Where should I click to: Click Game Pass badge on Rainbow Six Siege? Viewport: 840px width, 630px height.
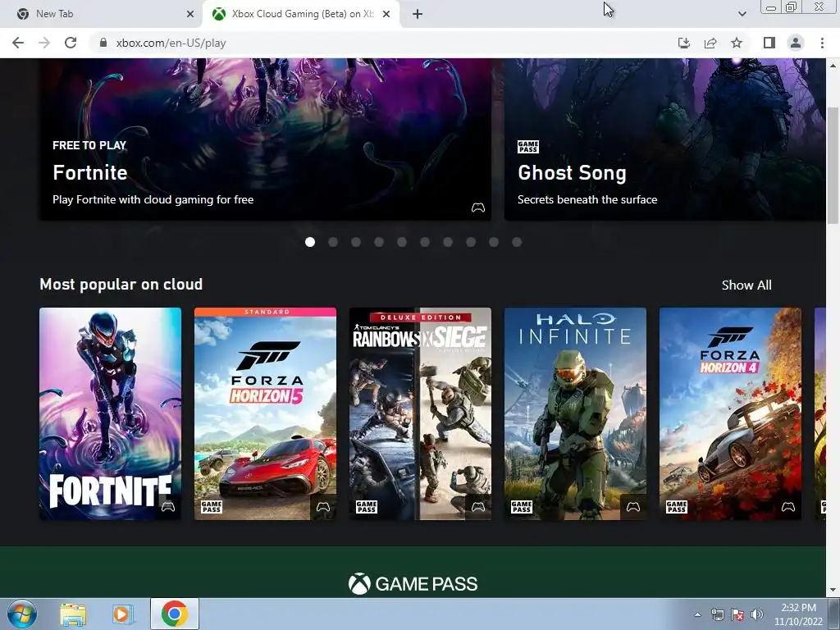tap(367, 507)
